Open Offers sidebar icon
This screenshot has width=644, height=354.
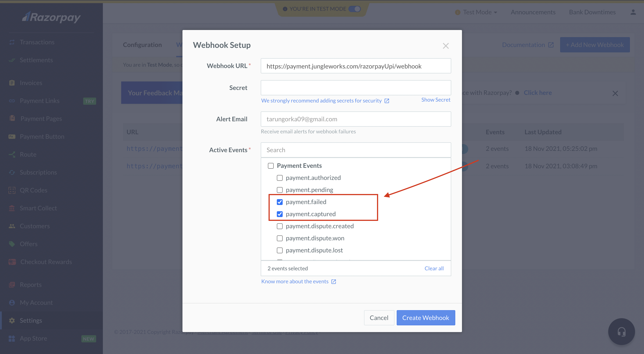pyautogui.click(x=12, y=244)
